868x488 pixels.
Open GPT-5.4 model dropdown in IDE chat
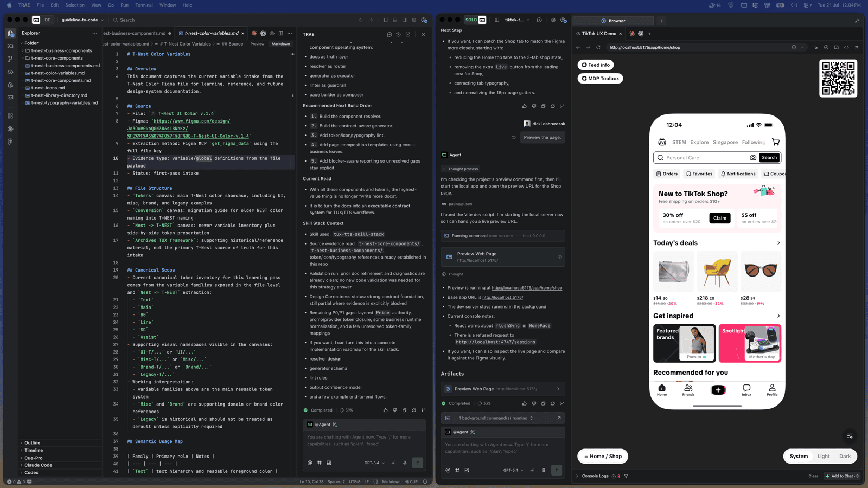pos(374,463)
